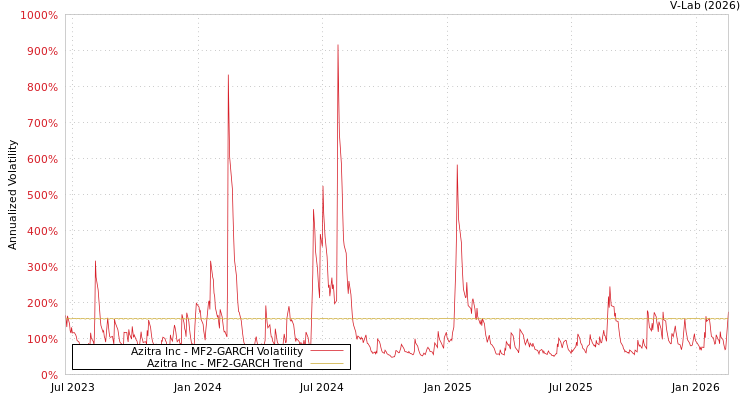Click the yellow trend legend line sample
This screenshot has width=750, height=400.
pos(327,363)
